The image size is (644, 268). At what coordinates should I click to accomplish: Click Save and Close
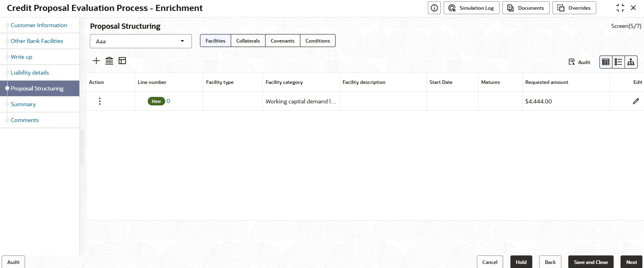pos(591,262)
